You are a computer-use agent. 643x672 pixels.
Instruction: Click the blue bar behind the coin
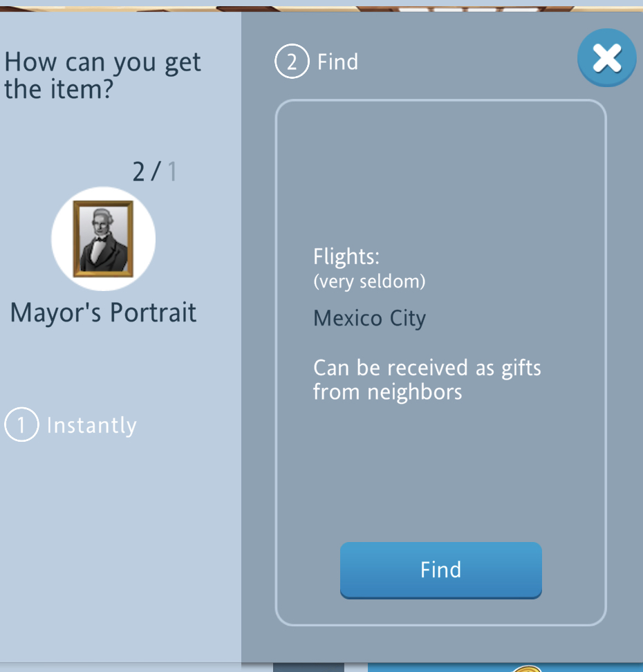click(505, 668)
